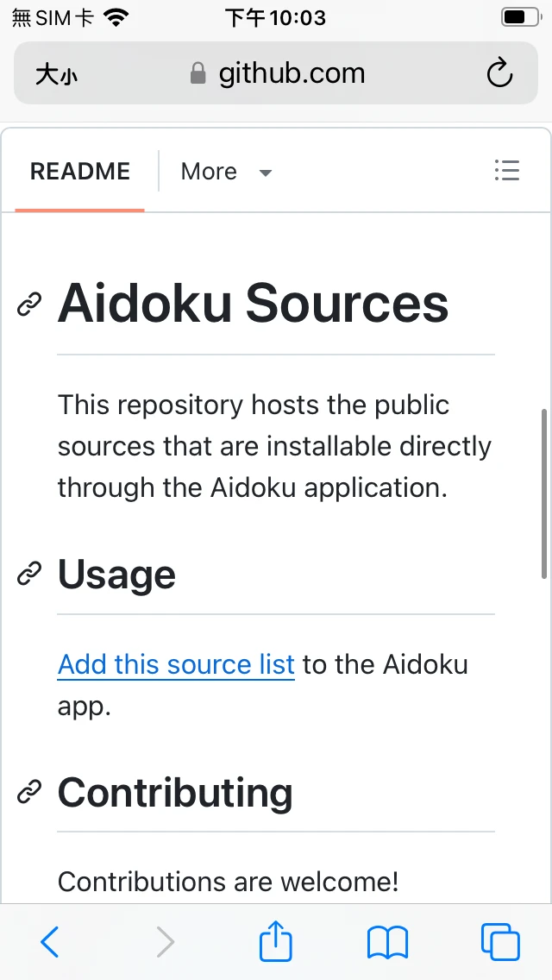Expand the More dropdown menu
Screen dimensions: 552x980
pyautogui.click(x=226, y=172)
